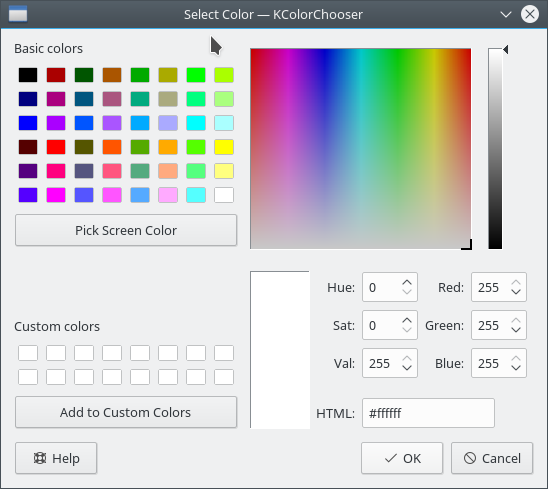548x489 pixels.
Task: Increase the Sat value with up arrow
Action: [x=407, y=321]
